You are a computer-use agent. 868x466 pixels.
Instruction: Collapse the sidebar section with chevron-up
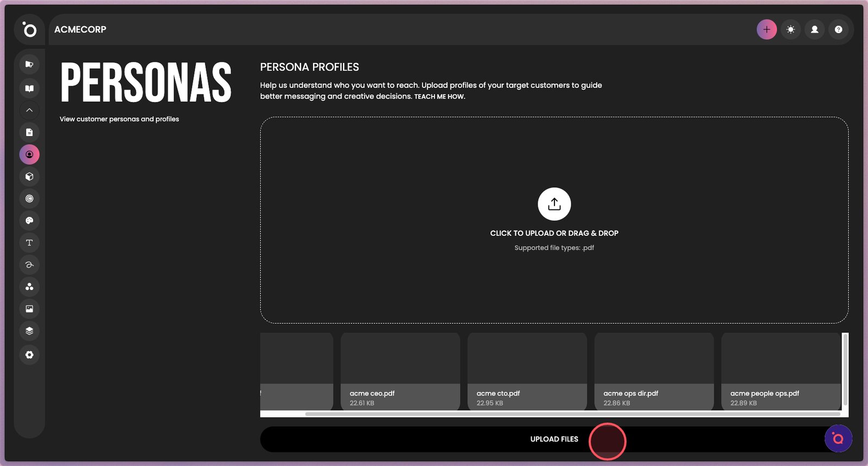click(29, 110)
